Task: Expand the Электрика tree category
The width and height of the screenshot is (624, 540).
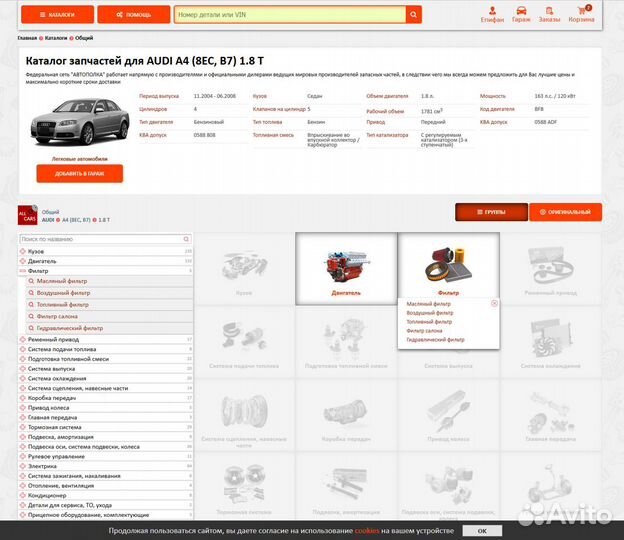Action: coord(23,466)
